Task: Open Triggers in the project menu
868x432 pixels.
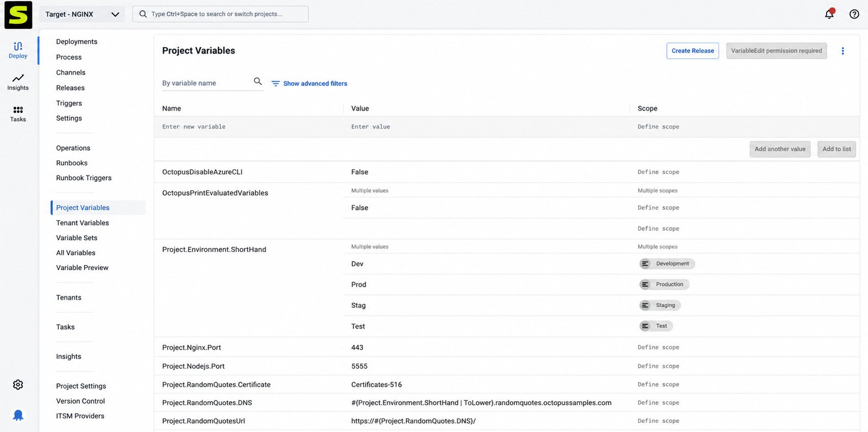Action: point(69,103)
